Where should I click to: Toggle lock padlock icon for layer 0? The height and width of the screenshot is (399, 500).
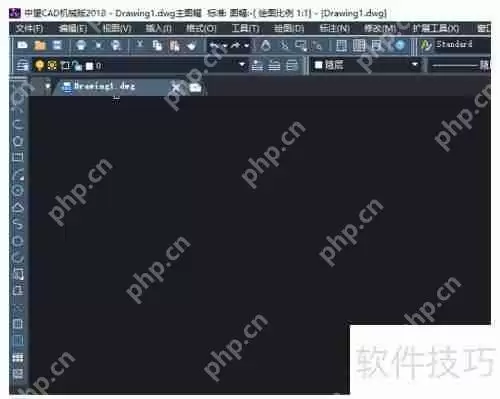pos(77,66)
